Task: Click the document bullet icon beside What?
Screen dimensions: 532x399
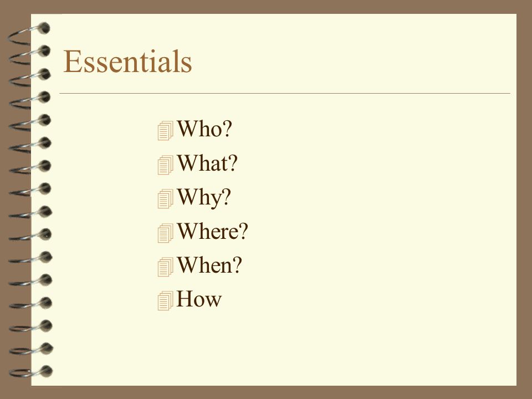Action: (166, 165)
